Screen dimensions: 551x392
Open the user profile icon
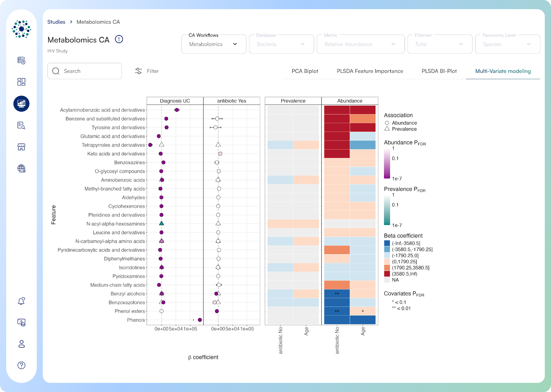[21, 344]
